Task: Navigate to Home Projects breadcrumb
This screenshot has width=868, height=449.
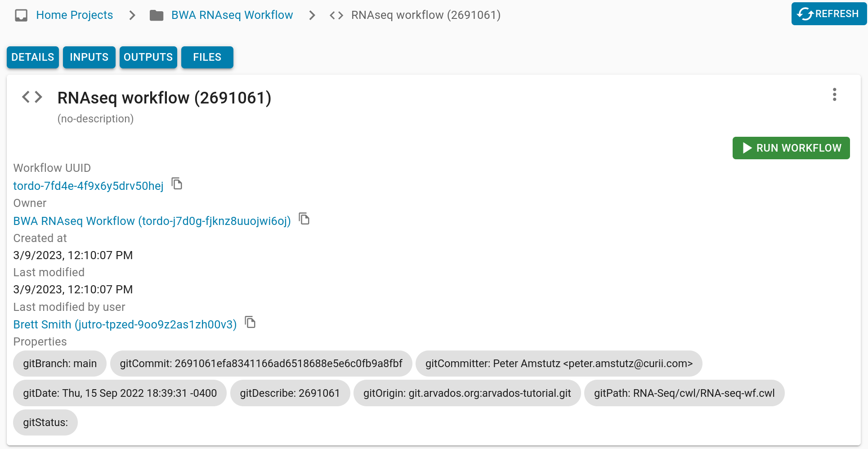Action: [74, 15]
